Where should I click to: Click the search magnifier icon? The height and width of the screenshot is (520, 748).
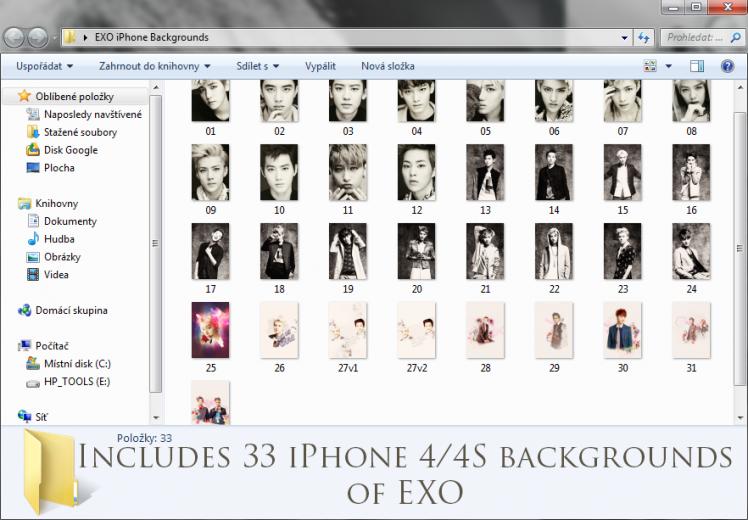[x=736, y=38]
